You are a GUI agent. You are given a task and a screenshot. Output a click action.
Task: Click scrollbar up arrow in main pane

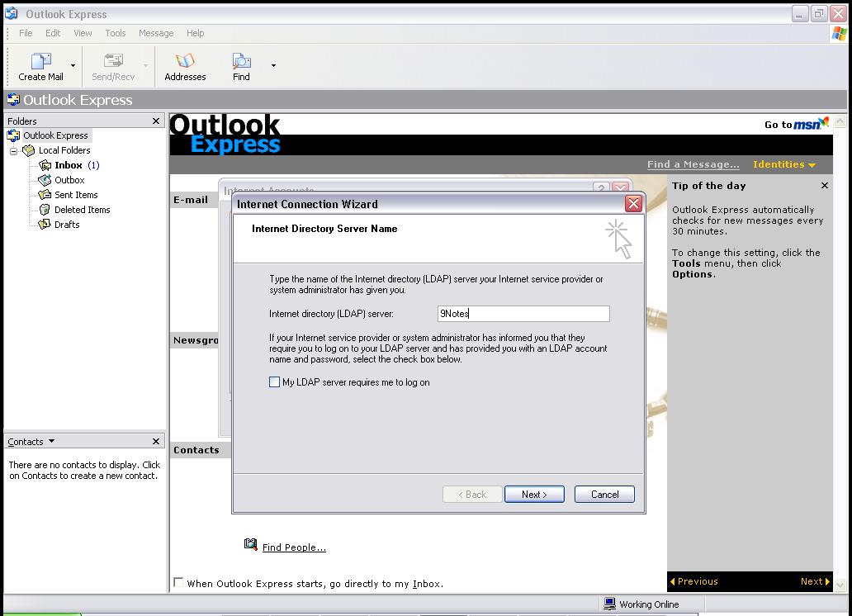coord(840,121)
